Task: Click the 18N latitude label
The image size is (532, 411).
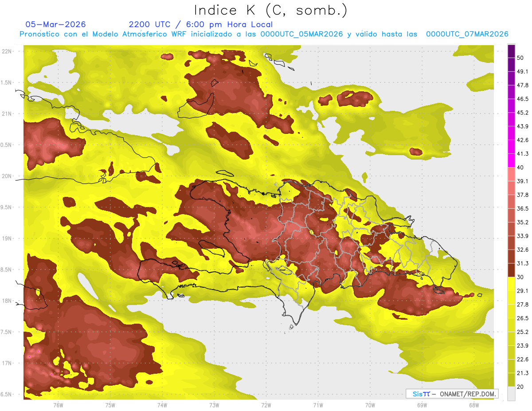Action: 7,301
